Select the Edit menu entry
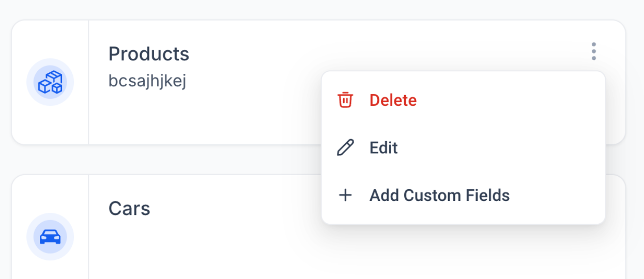644x279 pixels. [384, 148]
